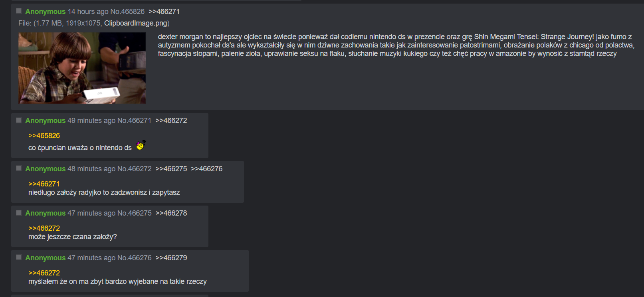Click quote link >>465826 in post body

[x=44, y=136]
